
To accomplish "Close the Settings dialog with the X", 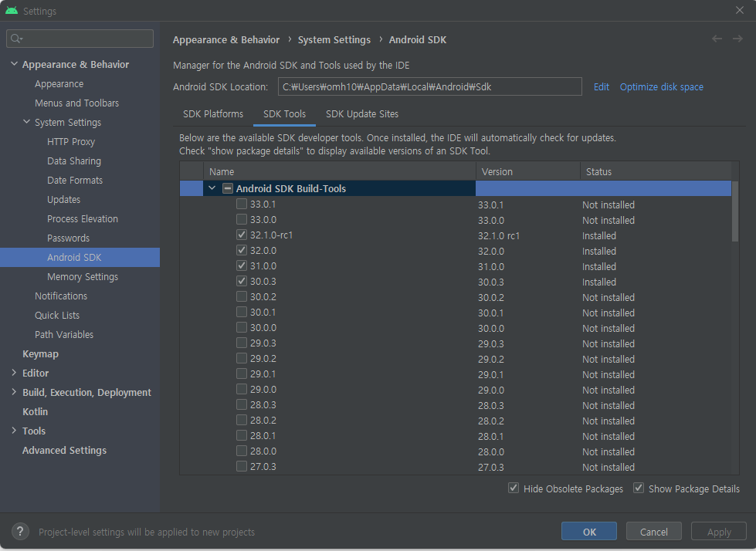I will [x=740, y=10].
